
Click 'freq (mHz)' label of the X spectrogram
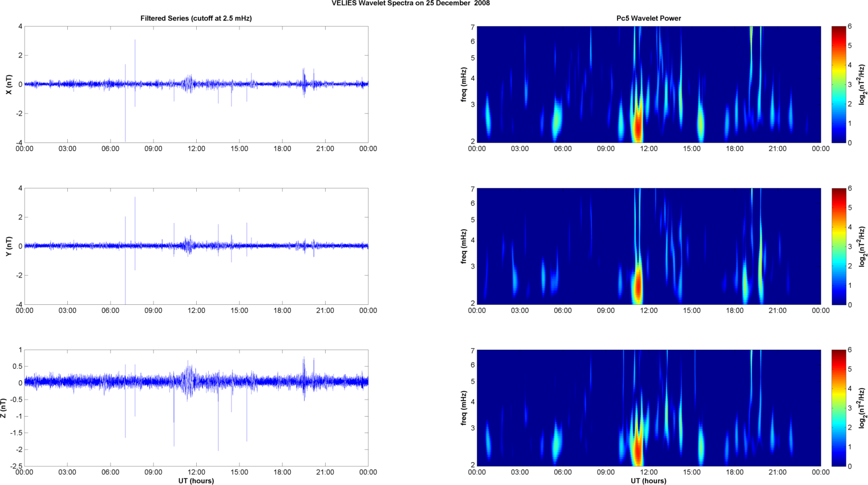(x=464, y=84)
